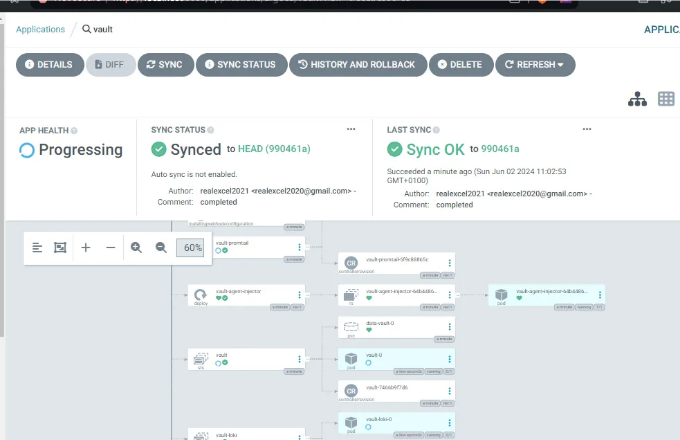Image resolution: width=680 pixels, height=440 pixels.
Task: Open the vault statefulset kebab menu
Action: (299, 359)
